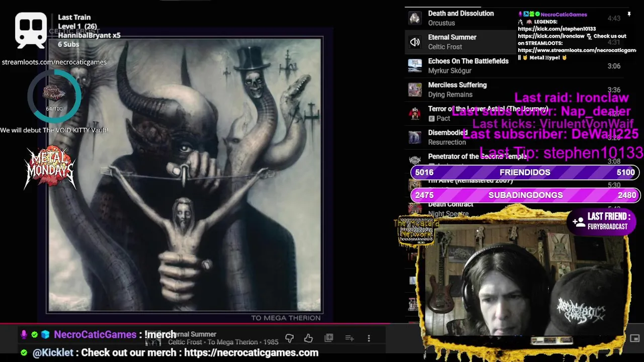644x362 pixels.
Task: Click the Celtic Frost • To Mega Therion • 1985 text
Action: click(223, 342)
